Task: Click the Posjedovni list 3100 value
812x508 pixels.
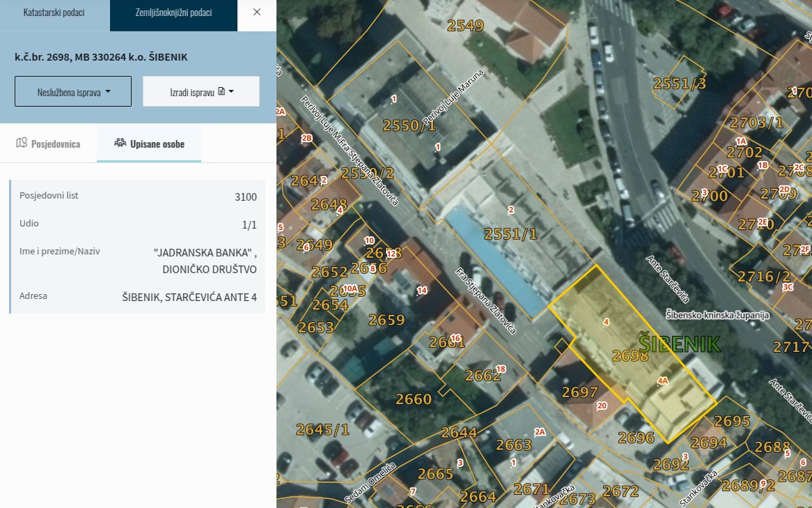Action: tap(245, 197)
